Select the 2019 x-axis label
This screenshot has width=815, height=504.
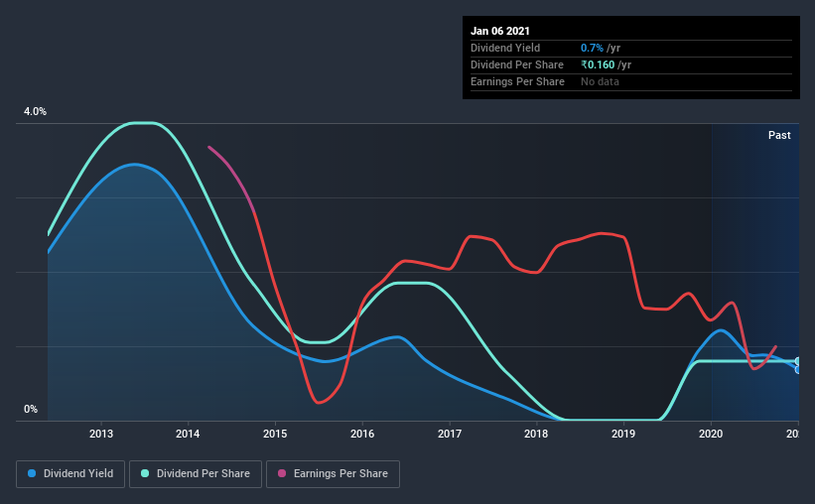point(623,434)
